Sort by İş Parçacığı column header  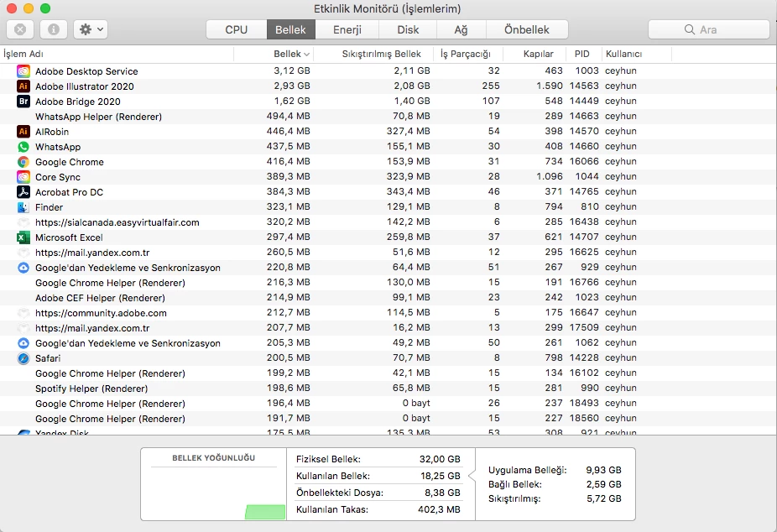tap(468, 54)
